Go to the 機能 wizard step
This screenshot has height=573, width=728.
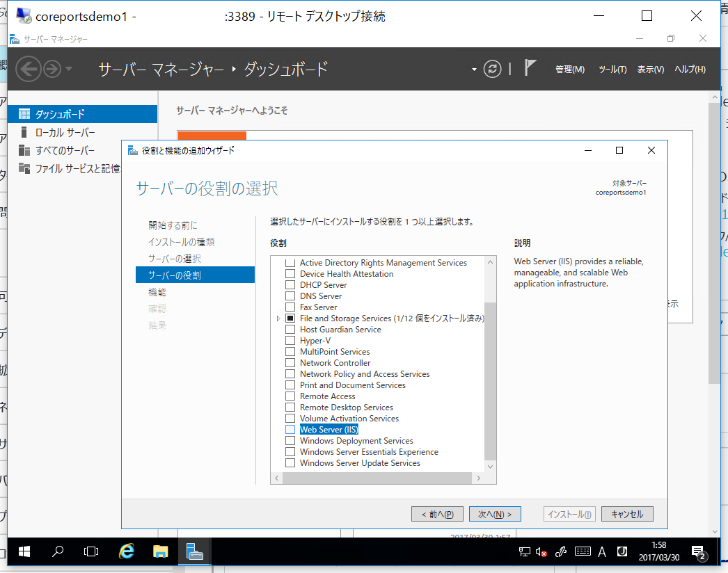[157, 292]
